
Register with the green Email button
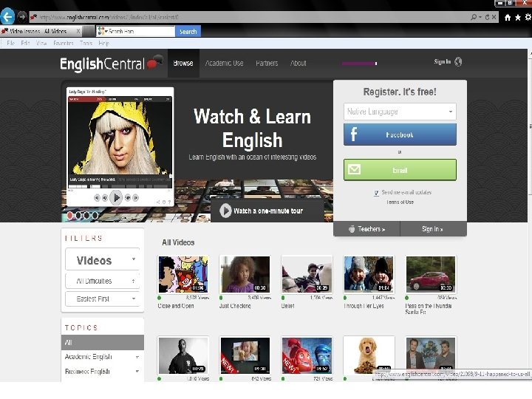[400, 170]
